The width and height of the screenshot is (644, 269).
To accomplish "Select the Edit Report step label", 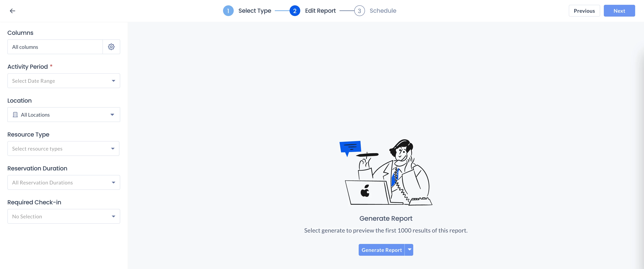I will pyautogui.click(x=320, y=11).
